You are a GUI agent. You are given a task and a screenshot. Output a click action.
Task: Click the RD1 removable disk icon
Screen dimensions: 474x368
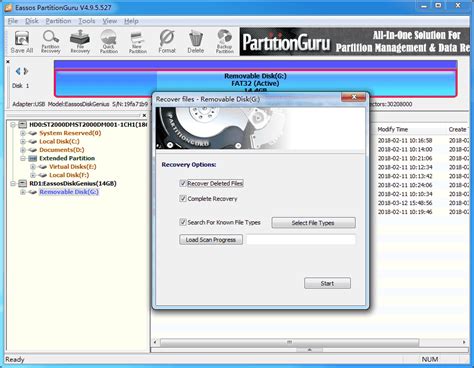(x=22, y=183)
